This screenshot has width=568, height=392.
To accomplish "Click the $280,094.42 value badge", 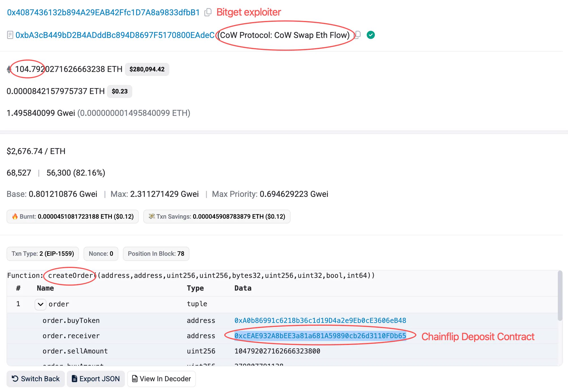I will click(x=147, y=69).
